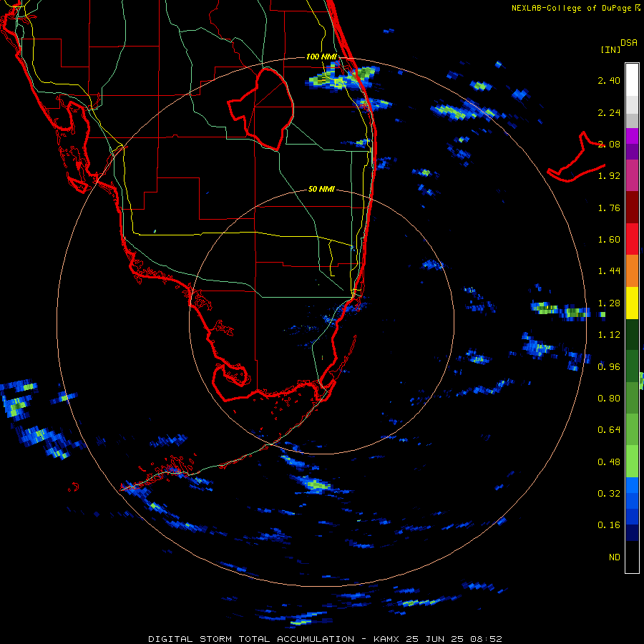
Task: Select the ND legend label
Action: tap(615, 557)
